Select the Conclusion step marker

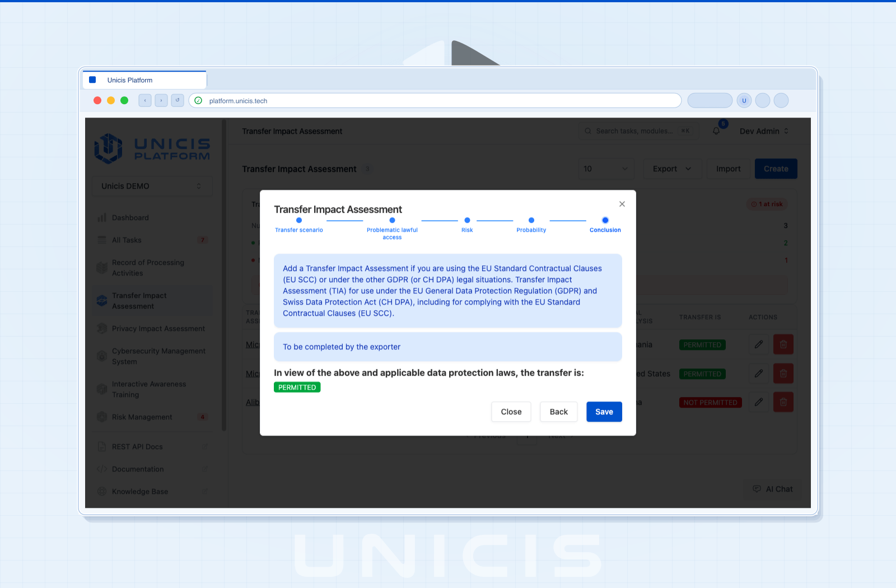(605, 220)
